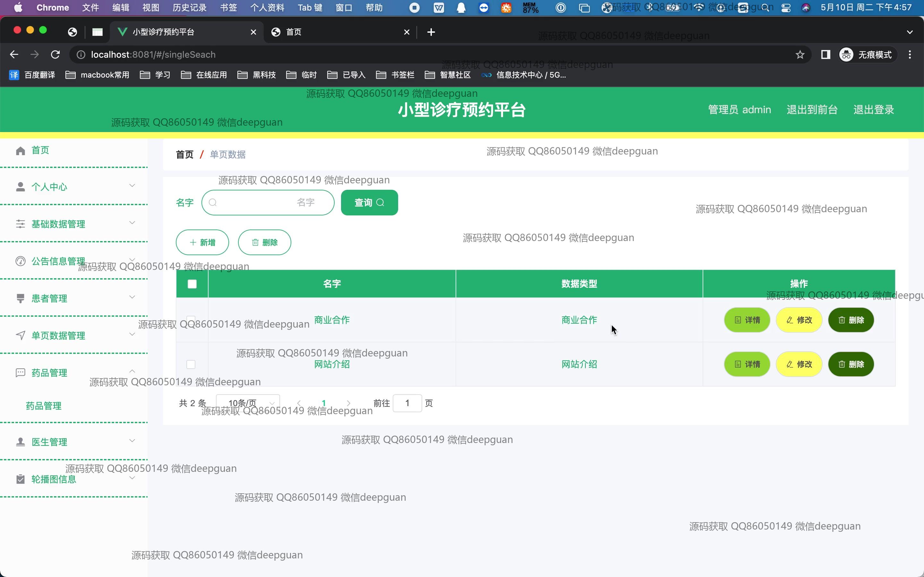Click the chat bubble icon beside 药品管理
The width and height of the screenshot is (924, 577).
21,373
